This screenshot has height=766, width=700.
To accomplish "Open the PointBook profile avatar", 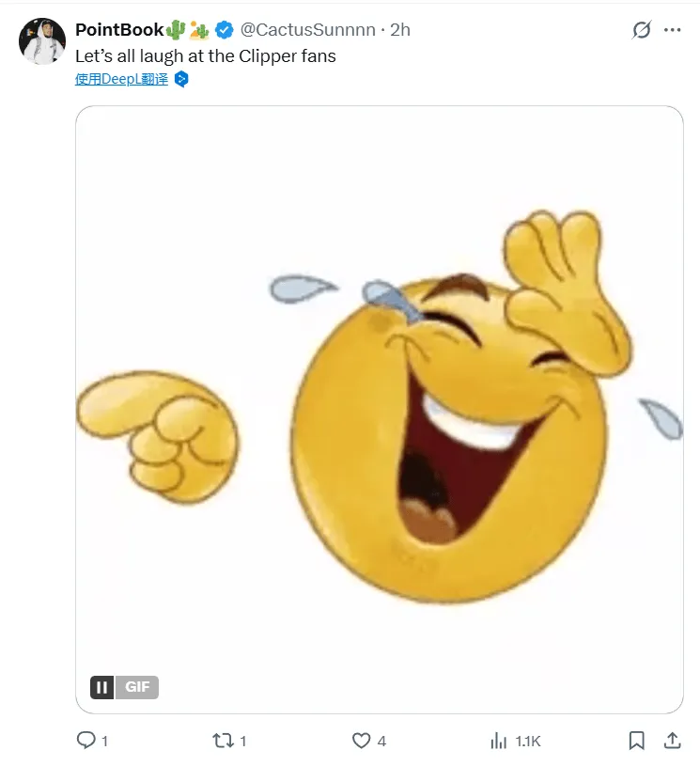I will [x=42, y=40].
